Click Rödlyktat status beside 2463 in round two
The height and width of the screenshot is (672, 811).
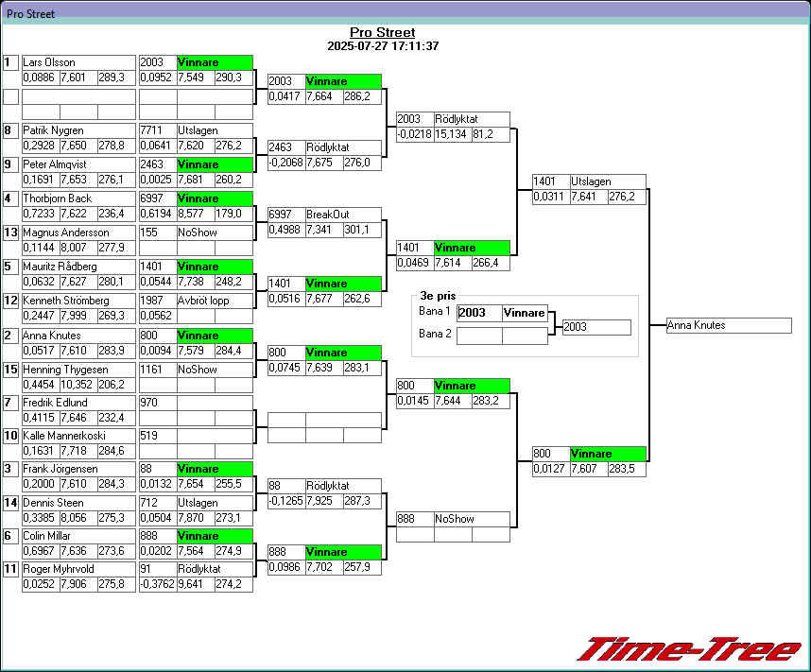(343, 147)
